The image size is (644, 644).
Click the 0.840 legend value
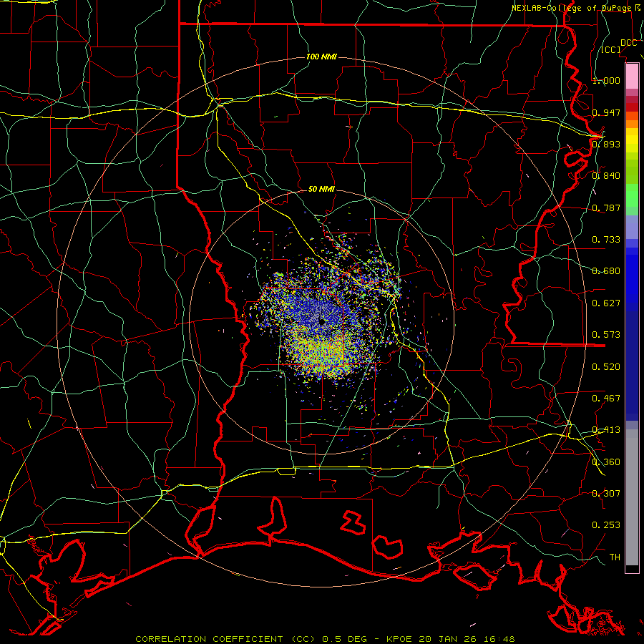(x=606, y=176)
